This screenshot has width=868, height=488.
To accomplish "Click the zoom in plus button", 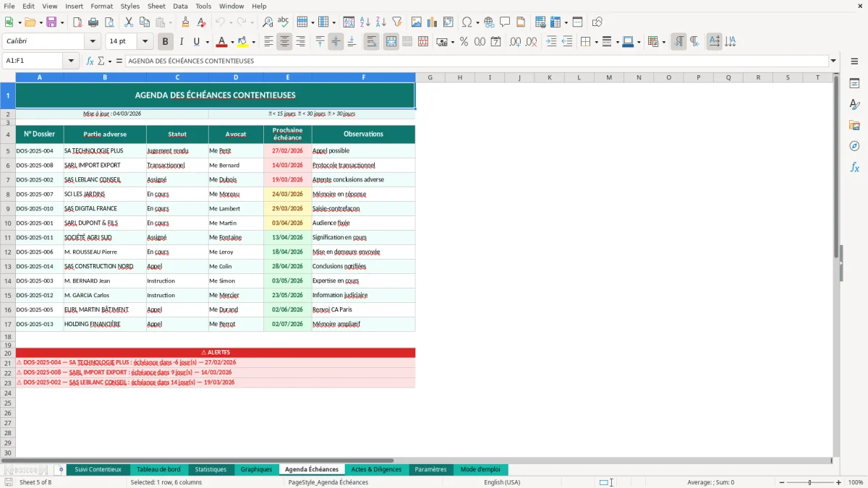I will coord(839,482).
